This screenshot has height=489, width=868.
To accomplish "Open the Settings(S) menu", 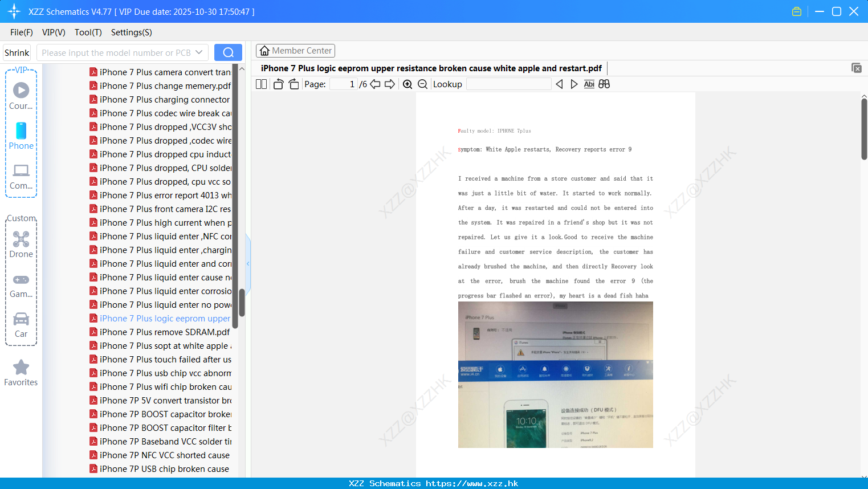I will 132,32.
